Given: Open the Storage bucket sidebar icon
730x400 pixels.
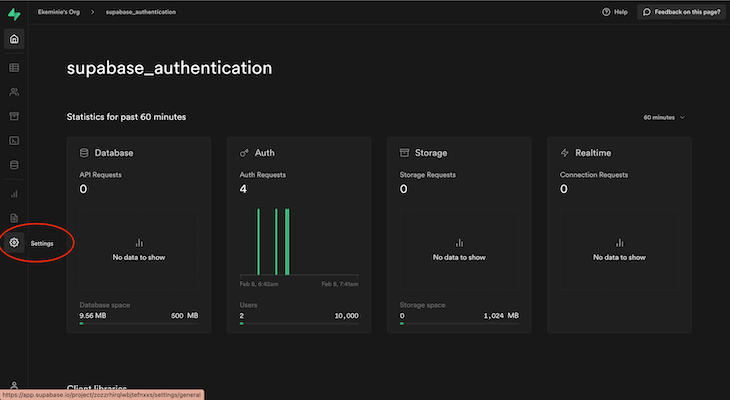Looking at the screenshot, I should (14, 116).
